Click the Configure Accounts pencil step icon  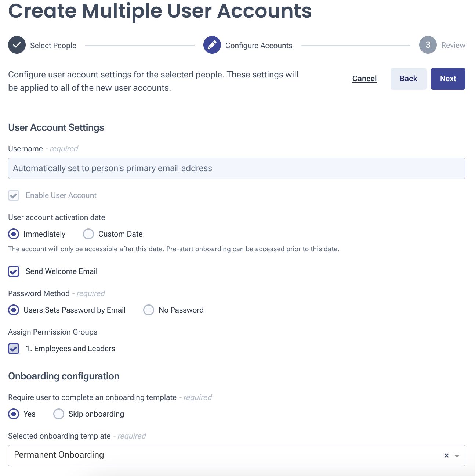(212, 45)
